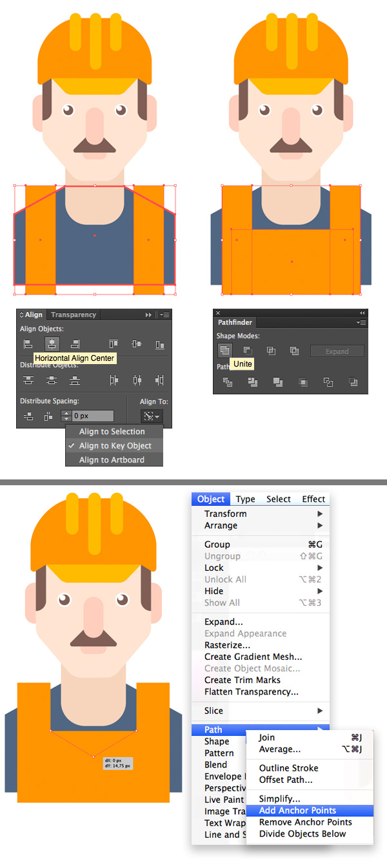This screenshot has width=387, height=868.
Task: Click the Vertical Align Top icon
Action: tap(114, 344)
